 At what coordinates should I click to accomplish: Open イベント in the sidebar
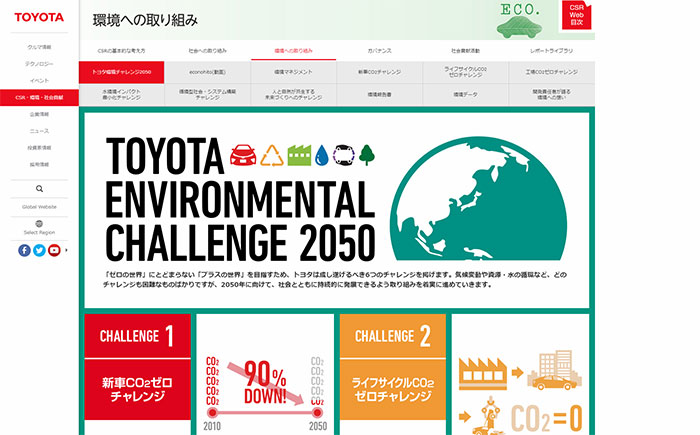coord(39,81)
